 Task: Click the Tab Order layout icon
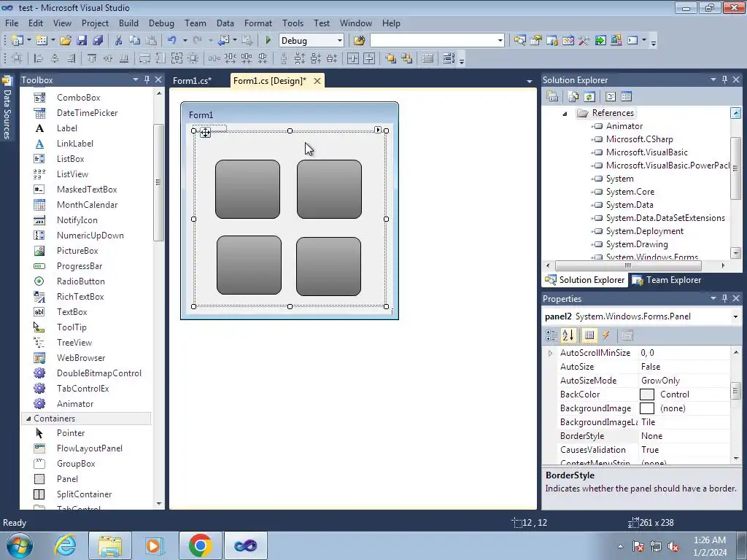449,58
